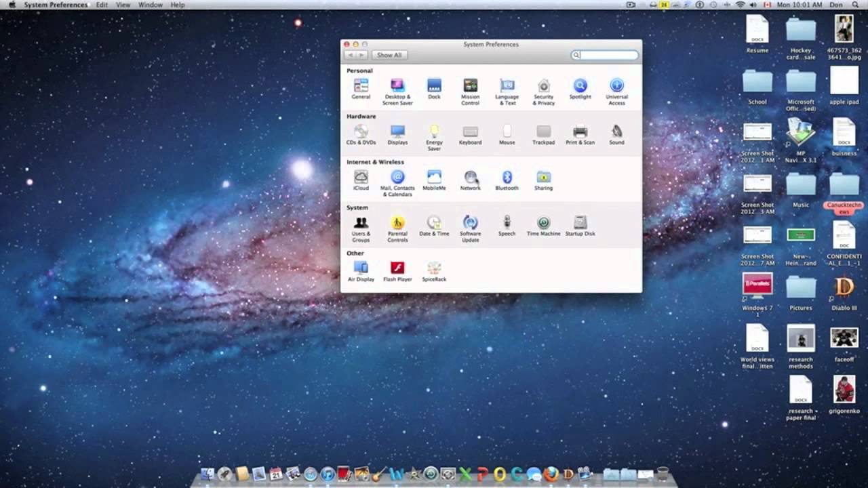The width and height of the screenshot is (868, 488).
Task: Open Mission Control preferences
Action: click(x=470, y=91)
